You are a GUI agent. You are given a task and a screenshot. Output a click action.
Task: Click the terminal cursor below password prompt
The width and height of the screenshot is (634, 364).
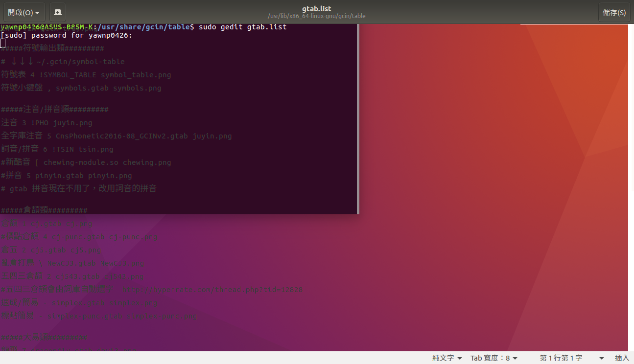(x=3, y=43)
